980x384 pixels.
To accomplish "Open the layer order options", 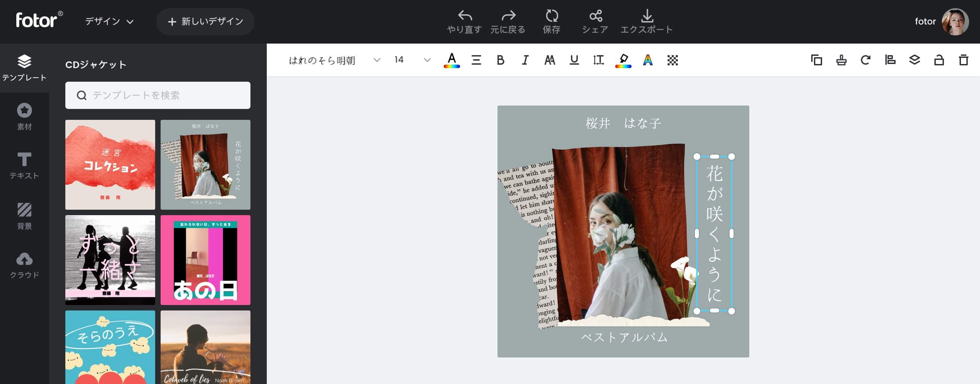I will 915,60.
